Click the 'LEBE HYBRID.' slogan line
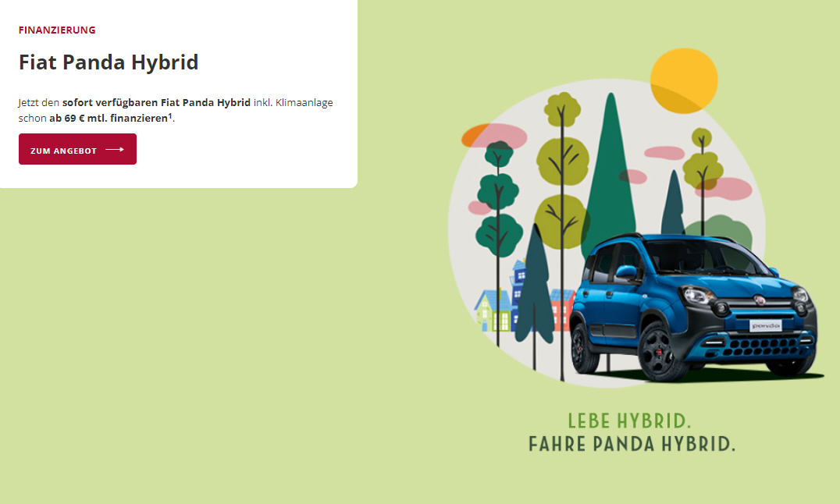 pyautogui.click(x=629, y=421)
